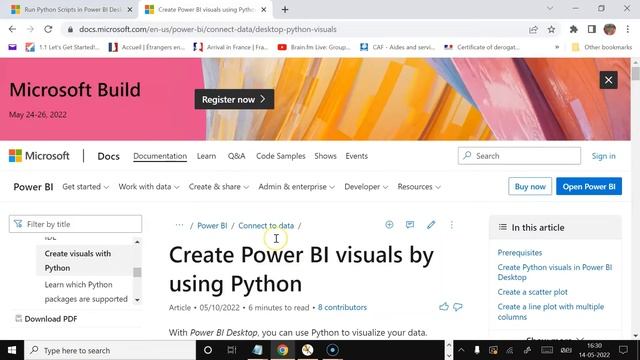Screen dimensions: 640x360
Task: Bookmark this page with the star icon
Action: click(551, 29)
